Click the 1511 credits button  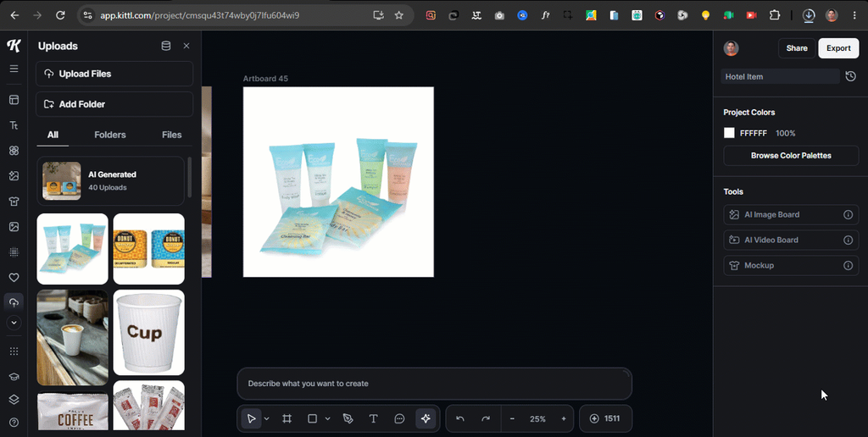tap(605, 418)
